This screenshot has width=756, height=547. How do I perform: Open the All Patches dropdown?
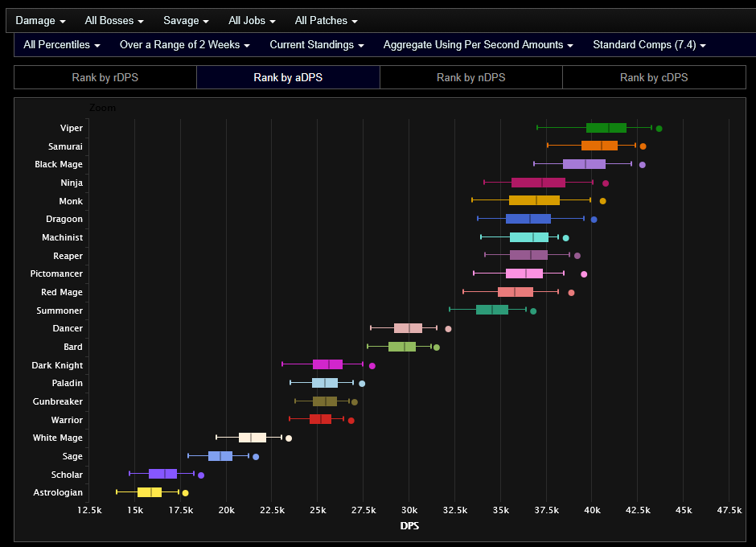point(327,21)
